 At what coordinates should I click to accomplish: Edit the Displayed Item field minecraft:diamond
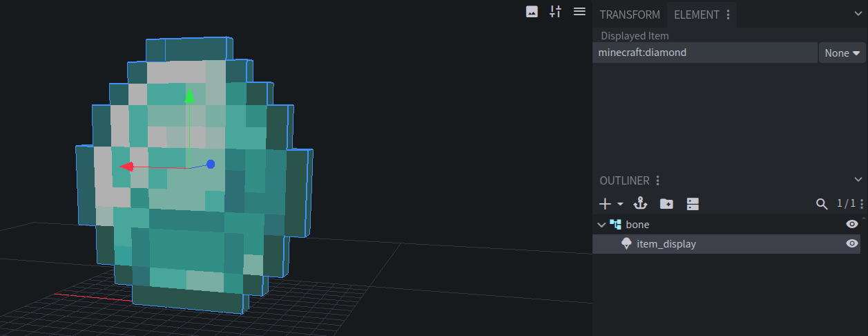[x=704, y=53]
